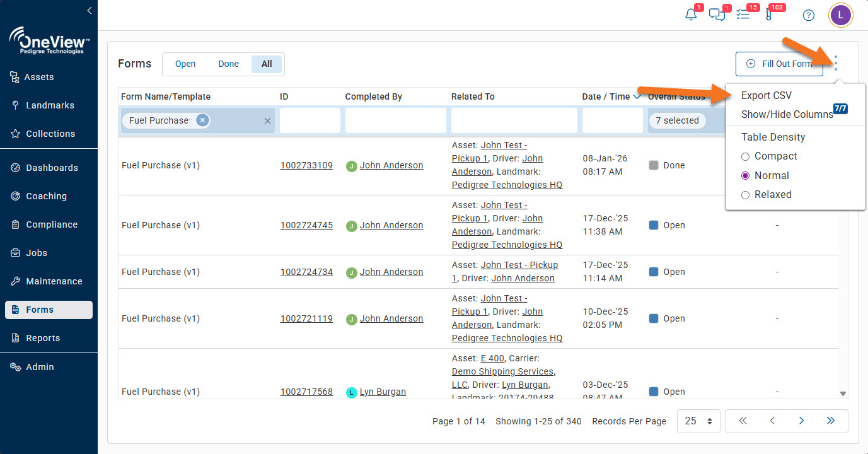Go to Landmarks in the sidebar
This screenshot has width=868, height=454.
49,105
